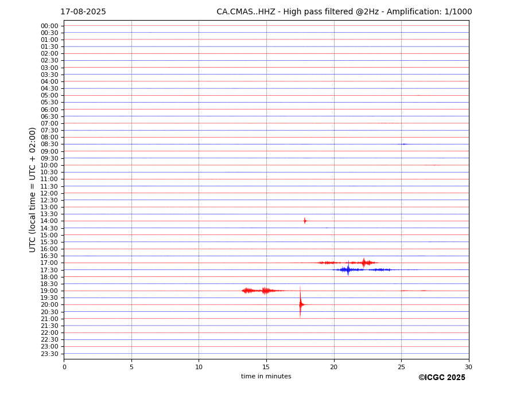The height and width of the screenshot is (399, 532).
Task: Click the x-axis tick label 30
Action: (468, 367)
